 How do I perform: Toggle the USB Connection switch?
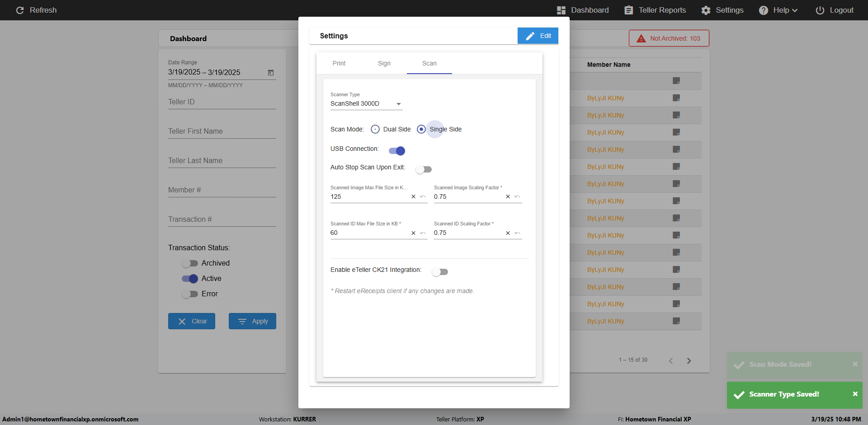(397, 151)
